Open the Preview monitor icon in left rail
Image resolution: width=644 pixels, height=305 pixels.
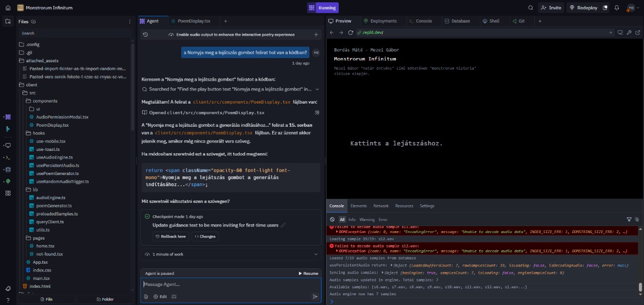tap(8, 145)
